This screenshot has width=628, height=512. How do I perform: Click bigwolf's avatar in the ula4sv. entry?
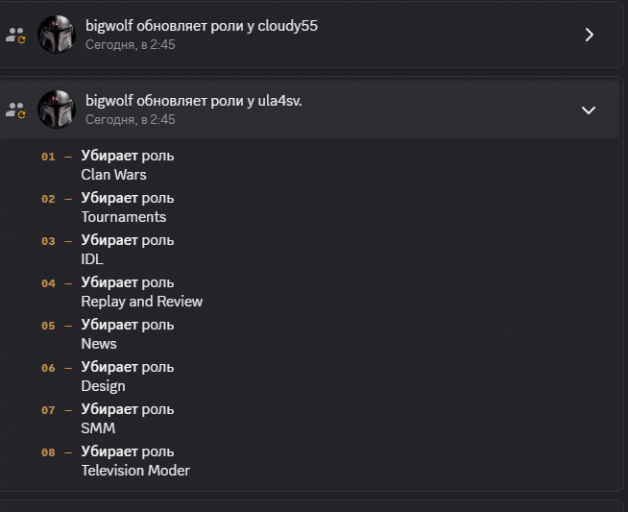coord(56,109)
